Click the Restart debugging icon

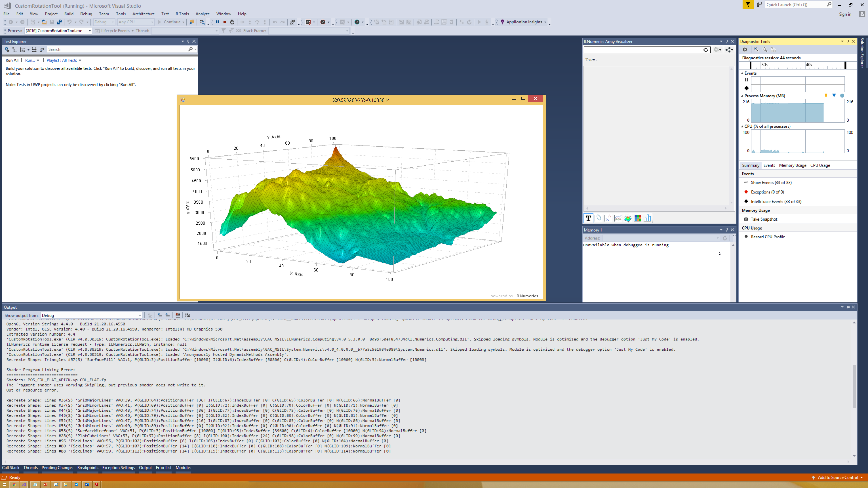(x=232, y=22)
